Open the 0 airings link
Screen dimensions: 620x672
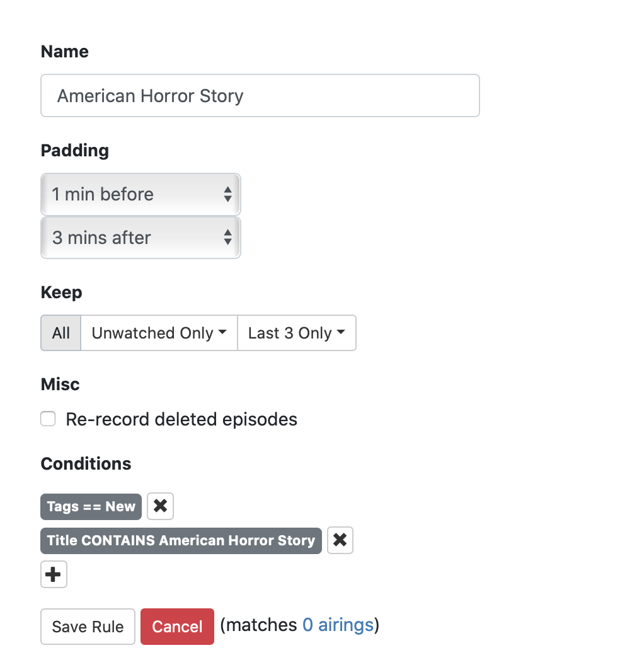[338, 625]
